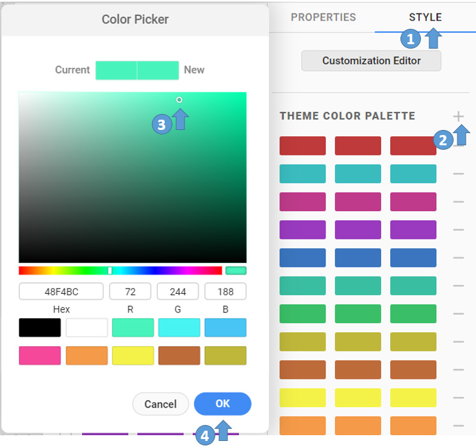This screenshot has height=448, width=476.
Task: Remove the brown palette row
Action: coord(459,370)
